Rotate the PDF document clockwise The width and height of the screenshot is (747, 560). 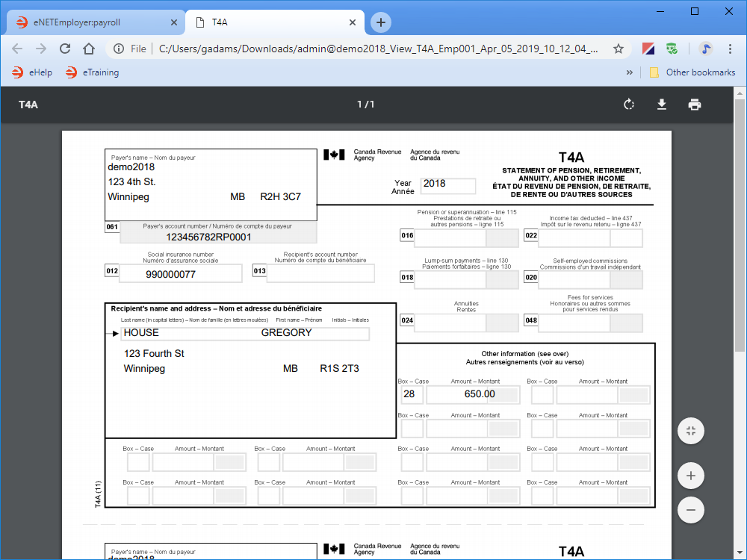tap(629, 105)
